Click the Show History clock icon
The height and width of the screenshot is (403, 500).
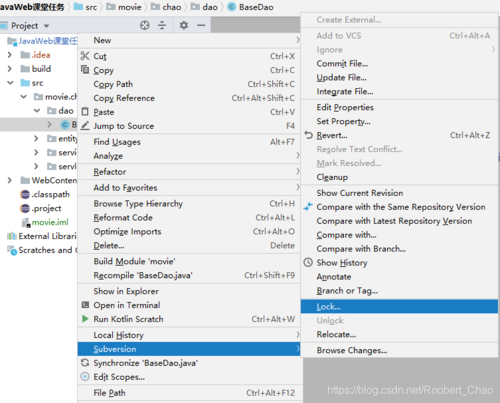[x=308, y=262]
